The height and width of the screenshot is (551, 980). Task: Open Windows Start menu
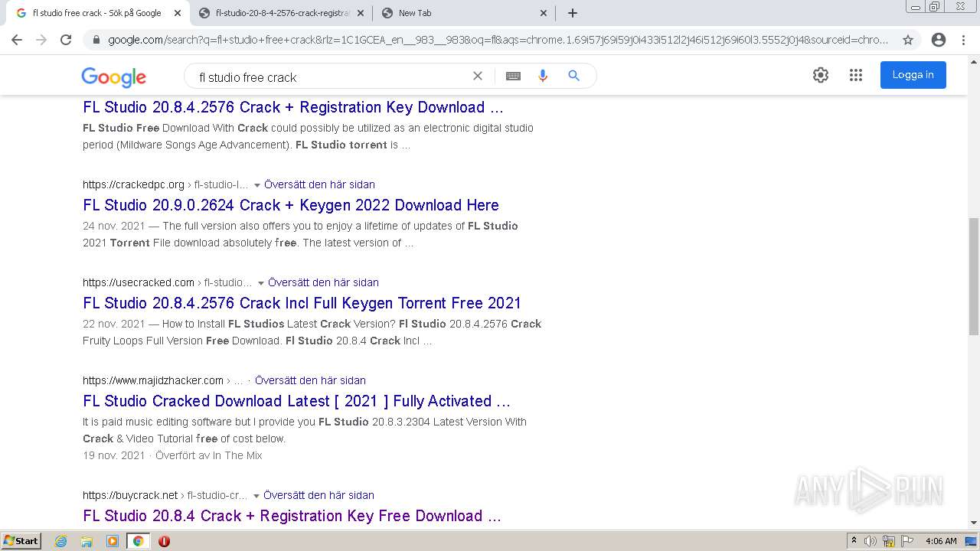pos(21,541)
